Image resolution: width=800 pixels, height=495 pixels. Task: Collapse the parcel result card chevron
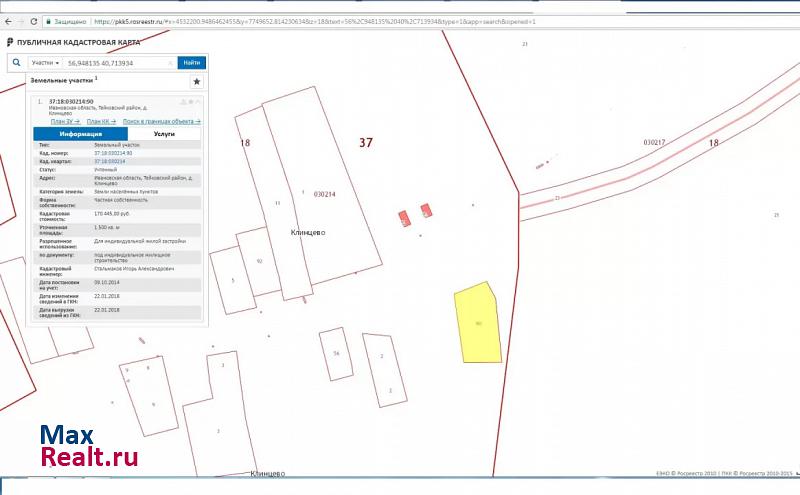click(x=198, y=102)
